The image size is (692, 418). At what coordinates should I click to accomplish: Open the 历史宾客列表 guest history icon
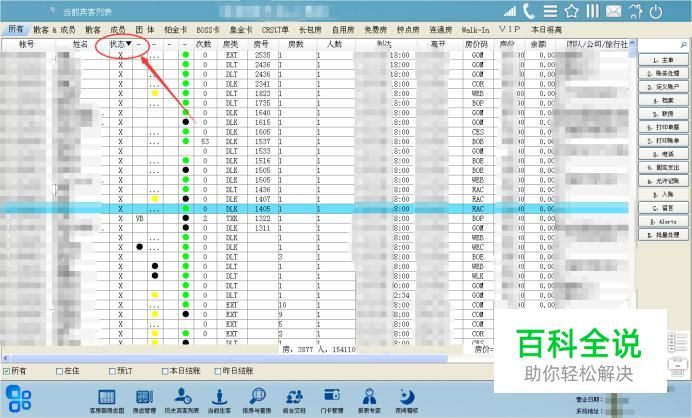pyautogui.click(x=182, y=401)
